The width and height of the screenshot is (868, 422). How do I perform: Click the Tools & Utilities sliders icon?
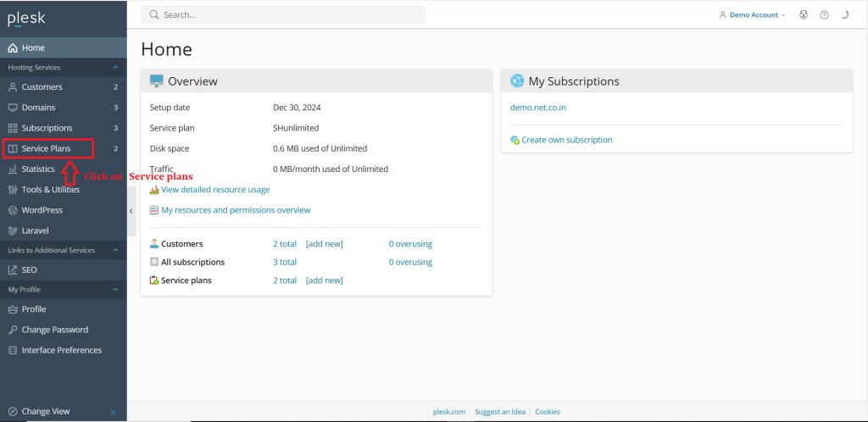tap(12, 190)
